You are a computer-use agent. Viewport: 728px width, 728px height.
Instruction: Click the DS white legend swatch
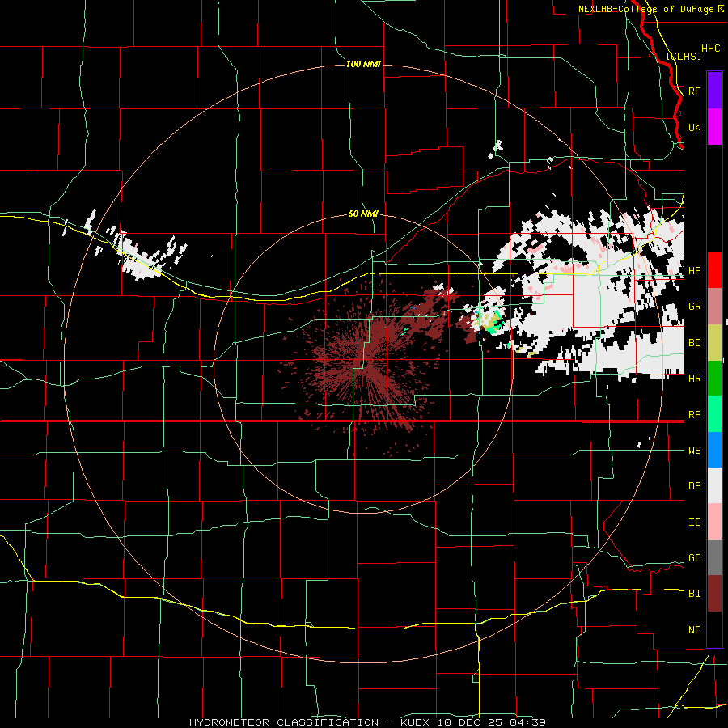point(714,485)
